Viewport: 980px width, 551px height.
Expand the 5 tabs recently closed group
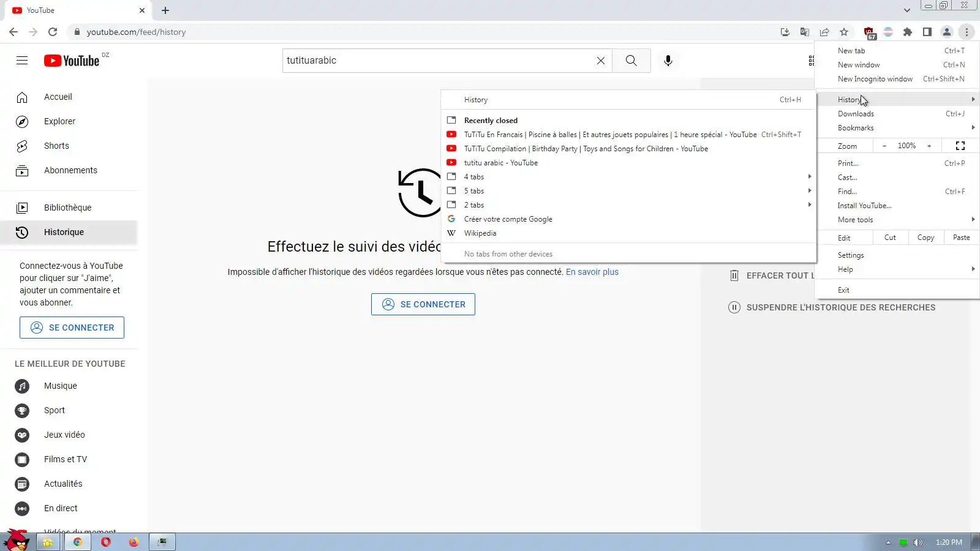coord(628,191)
